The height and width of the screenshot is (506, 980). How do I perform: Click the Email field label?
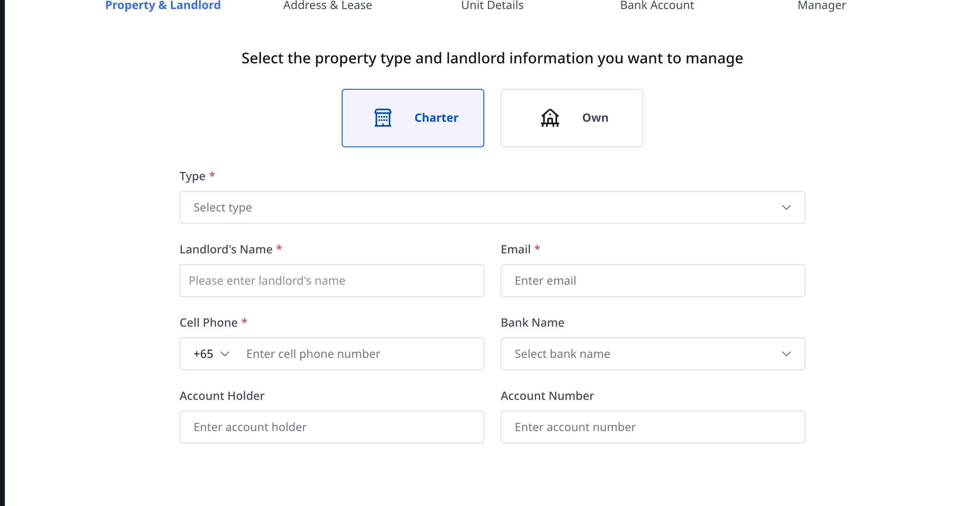click(516, 249)
